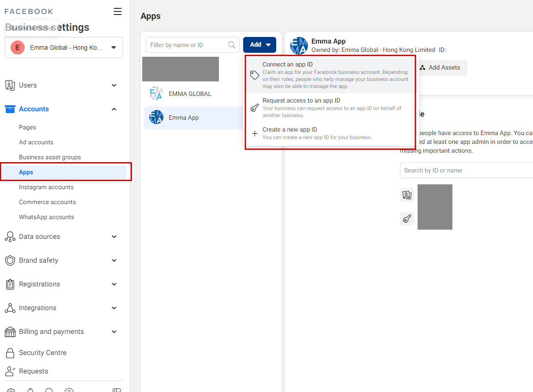
Task: Choose Create a new app ID
Action: pos(330,133)
